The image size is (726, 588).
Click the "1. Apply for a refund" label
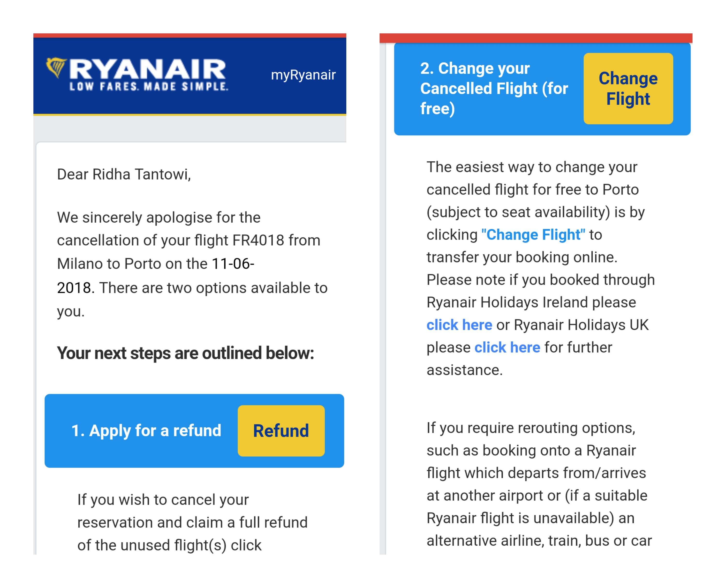tap(146, 431)
